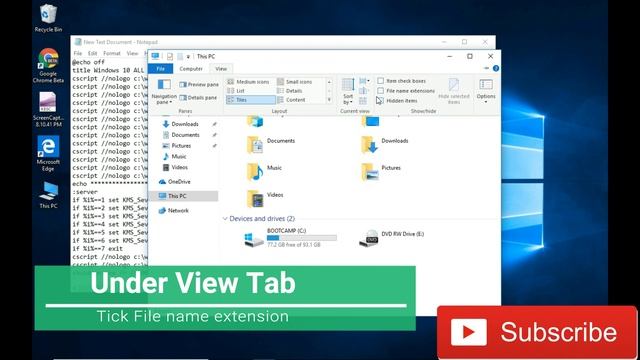Open Notepad Format menu
This screenshot has width=640, height=360.
pyautogui.click(x=112, y=53)
